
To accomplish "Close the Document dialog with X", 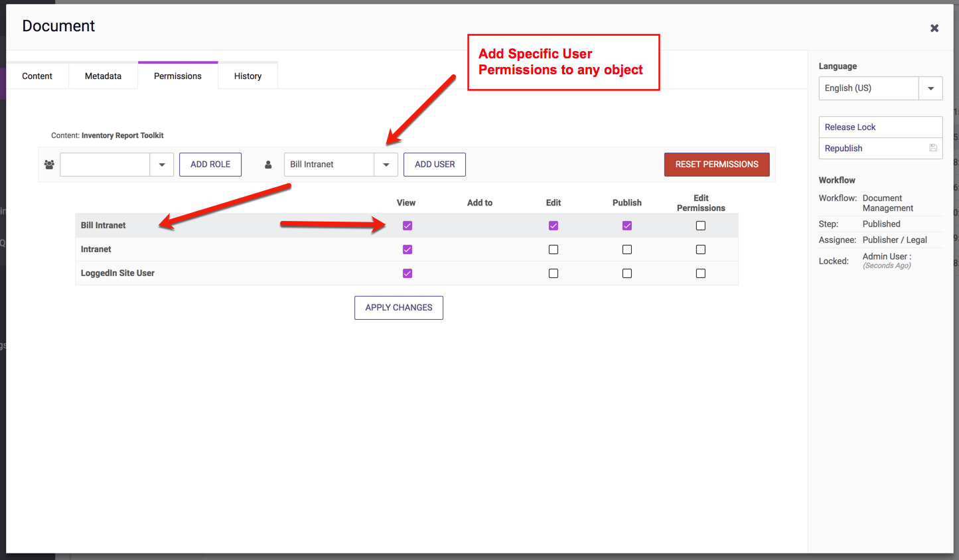I will pyautogui.click(x=934, y=28).
